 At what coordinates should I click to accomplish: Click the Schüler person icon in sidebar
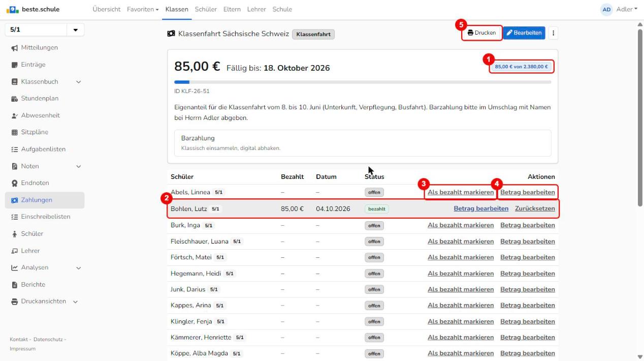tap(14, 234)
